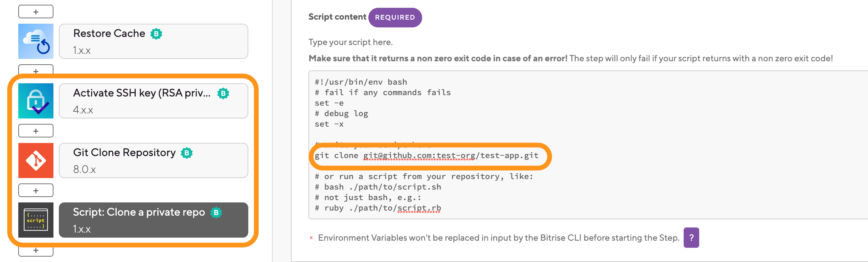Select the Git Clone Repository step card

154,160
